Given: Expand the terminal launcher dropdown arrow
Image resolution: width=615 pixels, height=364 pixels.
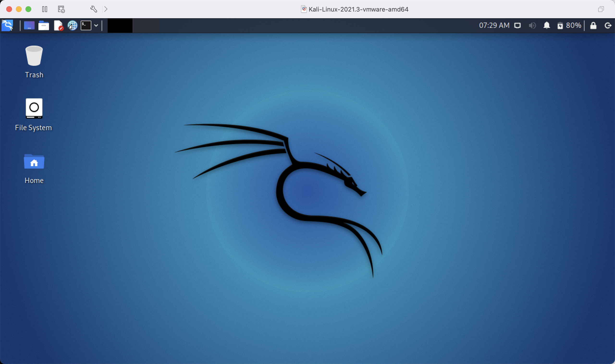Looking at the screenshot, I should (x=96, y=25).
